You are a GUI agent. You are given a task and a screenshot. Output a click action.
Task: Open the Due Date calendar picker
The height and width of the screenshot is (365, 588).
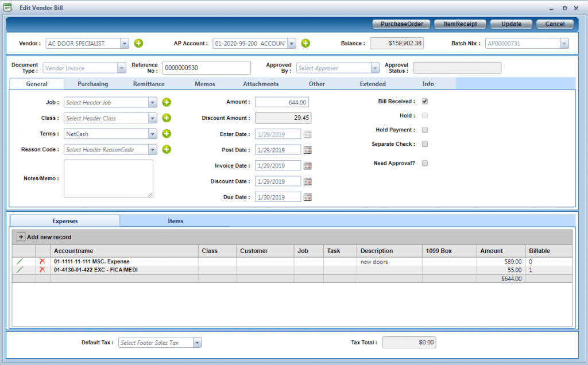(x=307, y=197)
